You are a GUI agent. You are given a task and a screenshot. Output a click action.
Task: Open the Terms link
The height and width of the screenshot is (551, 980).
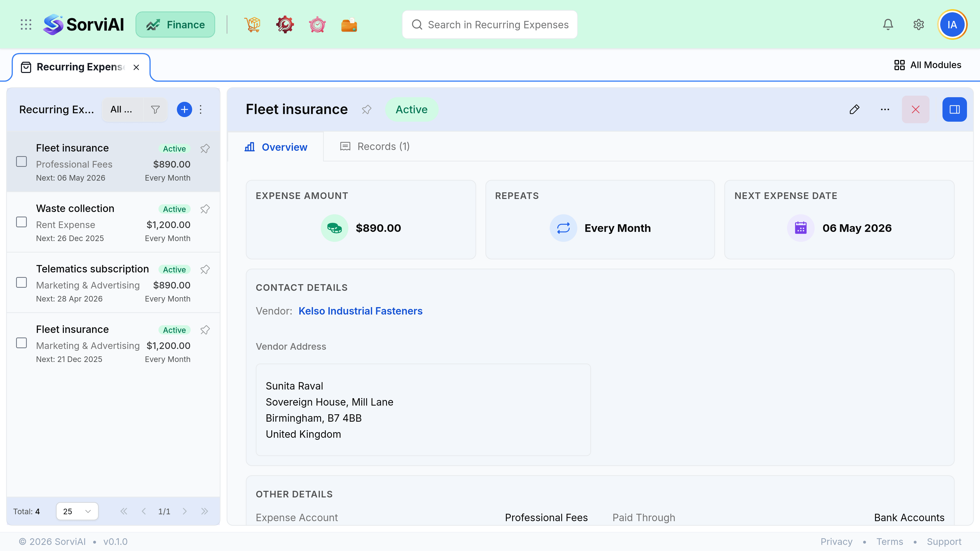coord(889,542)
